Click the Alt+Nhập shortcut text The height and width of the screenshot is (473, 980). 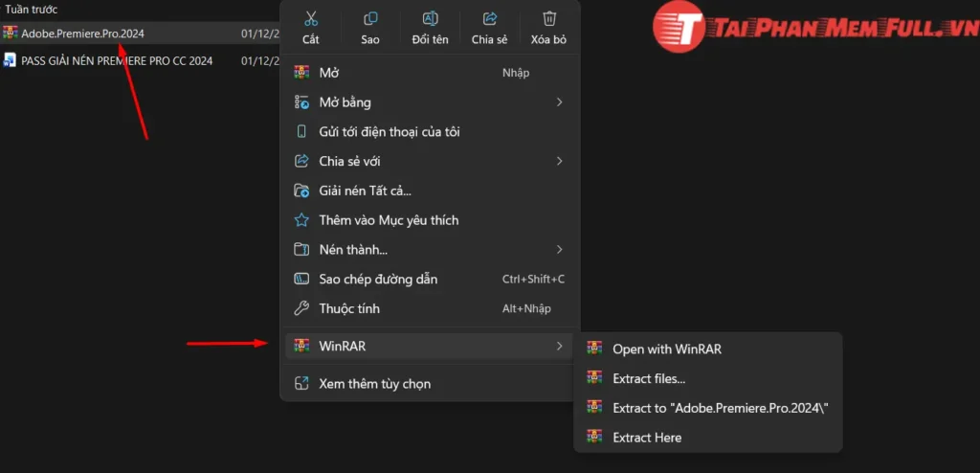(526, 308)
